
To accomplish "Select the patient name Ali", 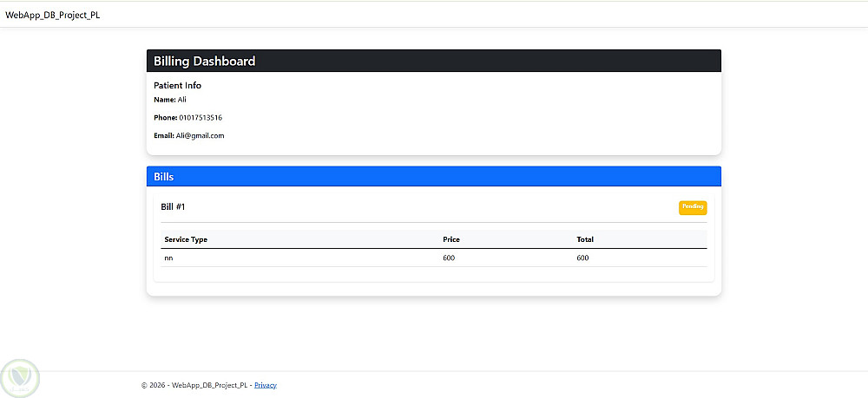I will [182, 100].
